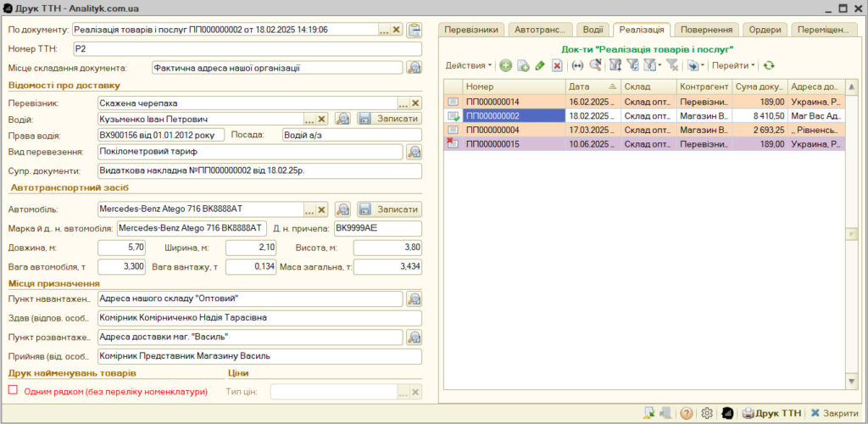
Task: Switch to the Повернення tab
Action: [x=707, y=30]
